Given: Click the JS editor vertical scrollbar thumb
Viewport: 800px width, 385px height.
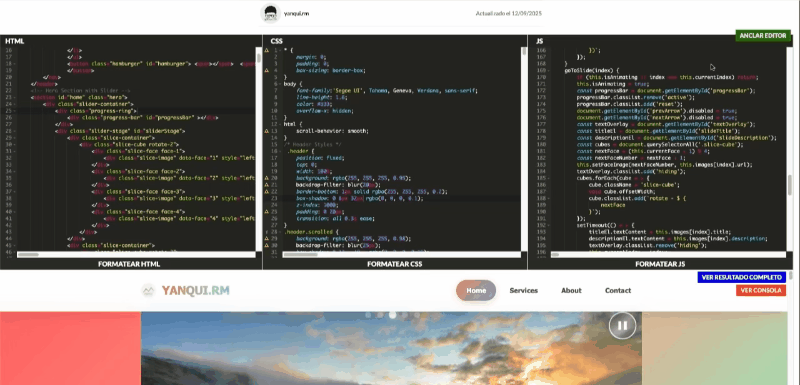Looking at the screenshot, I should click(790, 185).
